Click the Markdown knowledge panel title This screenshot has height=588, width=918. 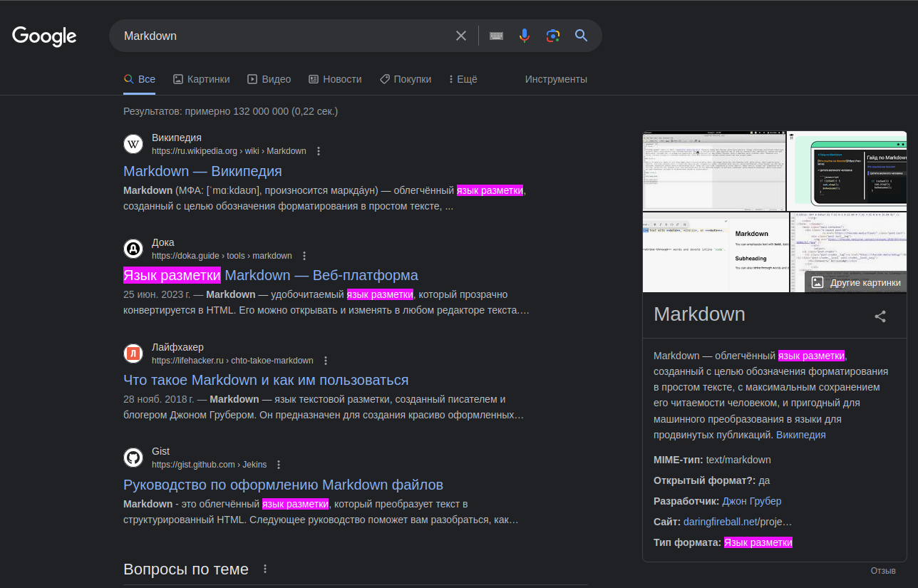click(x=699, y=314)
